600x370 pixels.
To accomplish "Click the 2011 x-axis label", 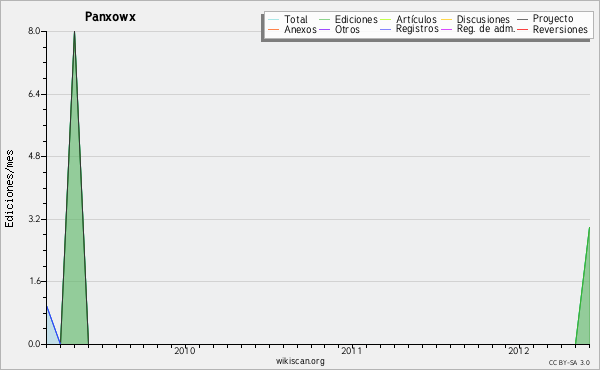I will 352,350.
